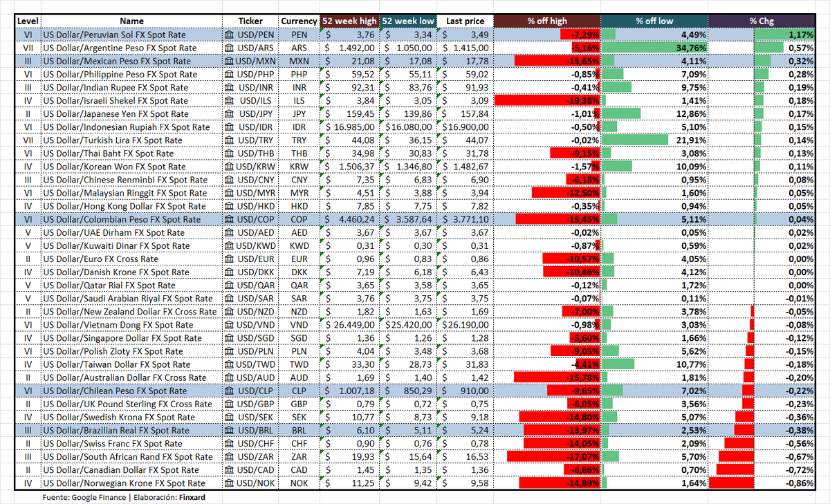Click the bank icon beside USD/HKD ticker
This screenshot has height=504, width=830.
coord(230,205)
